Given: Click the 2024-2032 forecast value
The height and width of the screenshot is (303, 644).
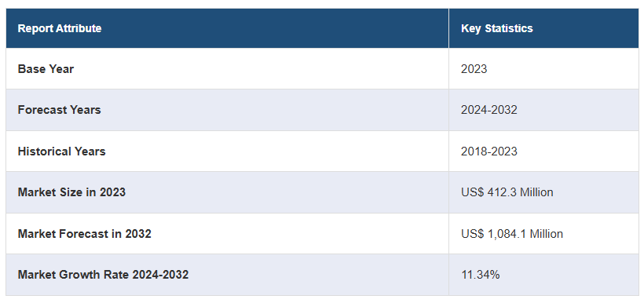Looking at the screenshot, I should 489,110.
